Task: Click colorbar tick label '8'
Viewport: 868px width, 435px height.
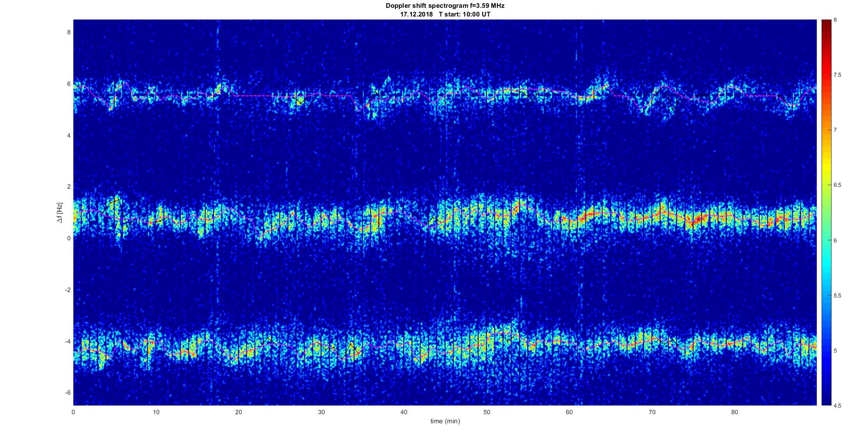Action: 835,20
